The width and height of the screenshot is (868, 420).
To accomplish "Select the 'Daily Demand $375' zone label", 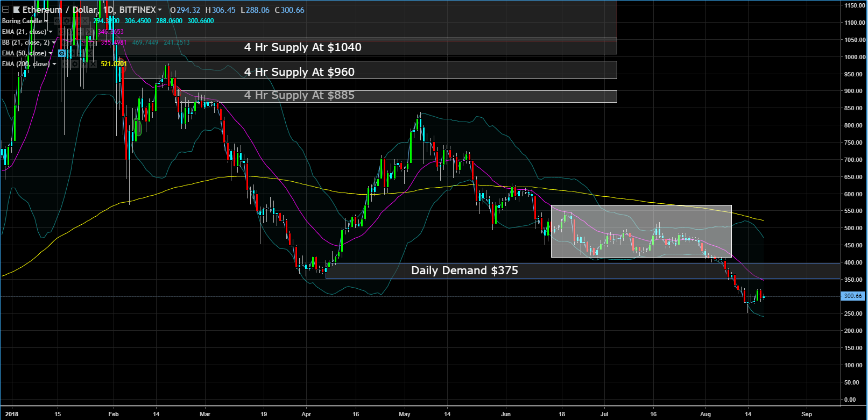I will tap(464, 270).
